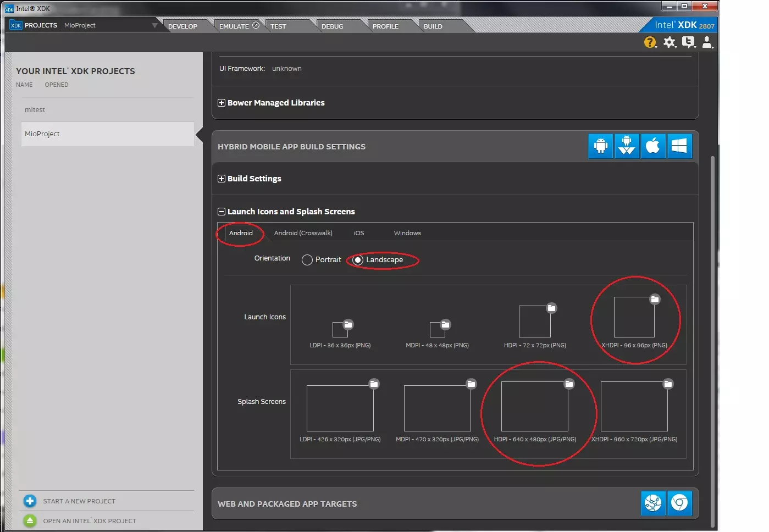Expand the Build Settings section

(222, 179)
